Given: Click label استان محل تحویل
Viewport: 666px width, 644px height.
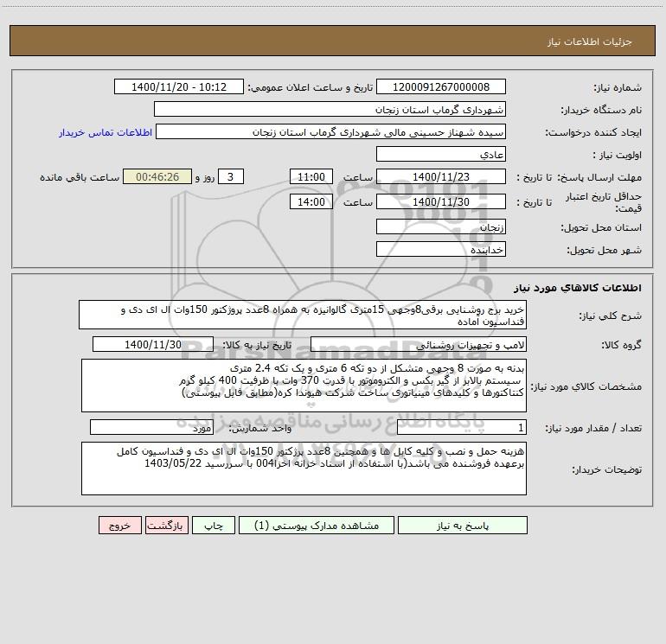Looking at the screenshot, I should coord(601,228).
